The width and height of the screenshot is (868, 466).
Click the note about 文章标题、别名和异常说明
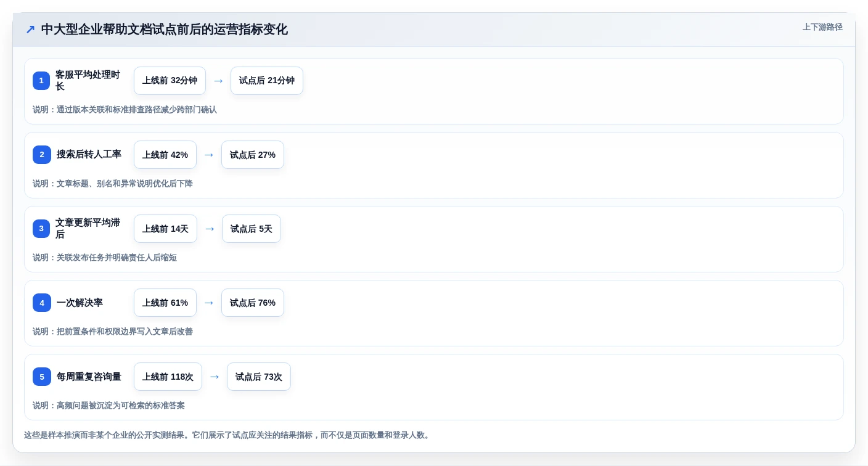coord(113,184)
